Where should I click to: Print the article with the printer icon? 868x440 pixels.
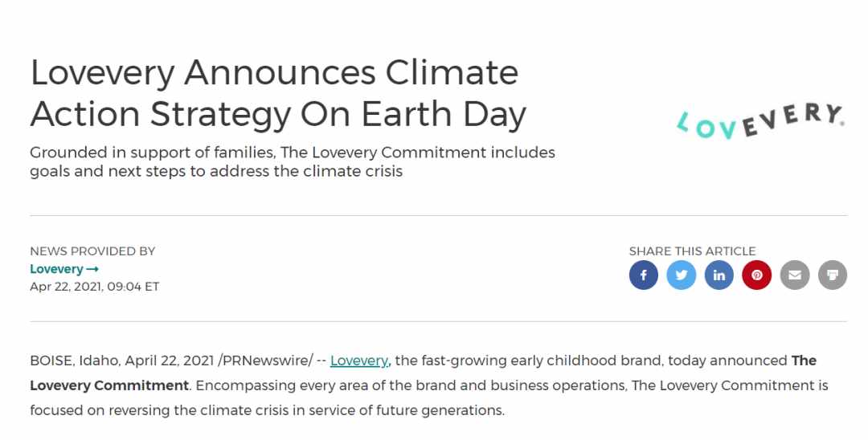tap(833, 275)
